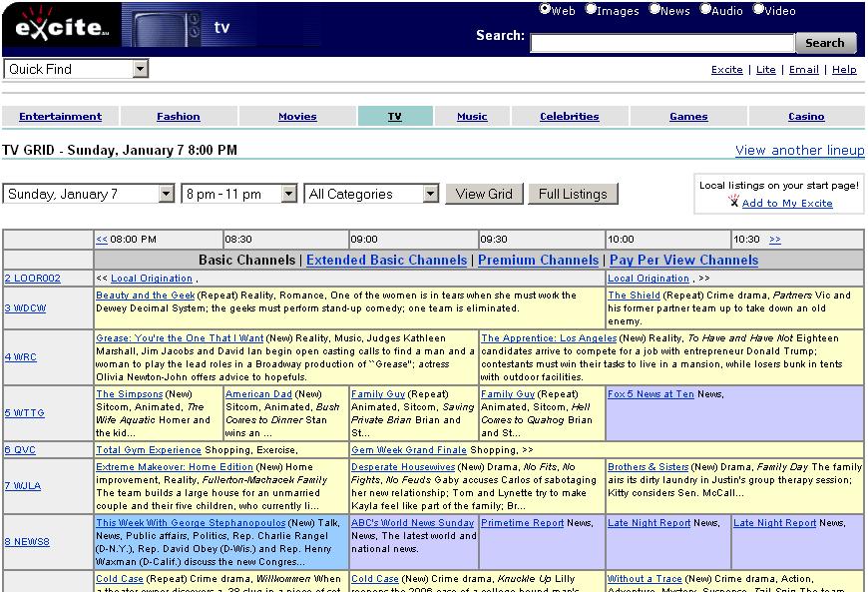Open Fox 5 News at Ten listing

click(x=651, y=393)
